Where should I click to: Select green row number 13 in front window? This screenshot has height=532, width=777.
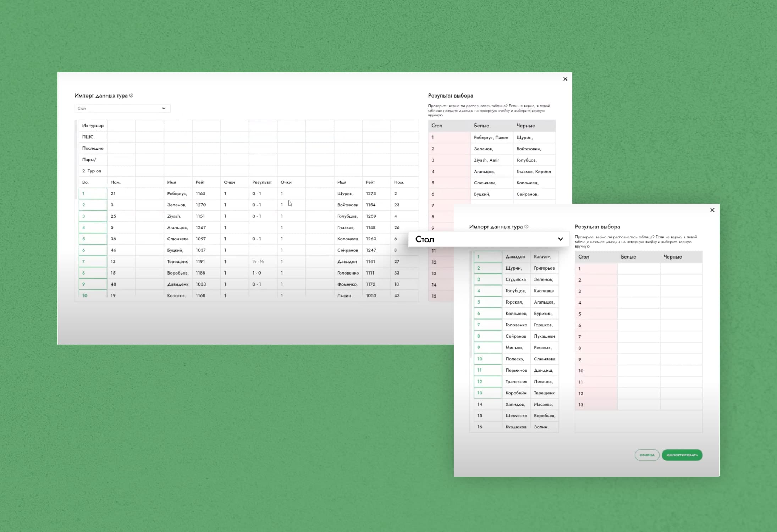(488, 393)
